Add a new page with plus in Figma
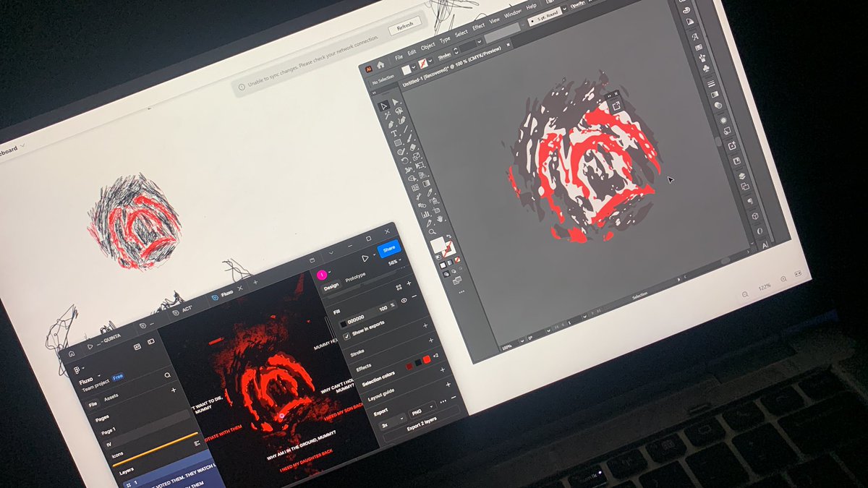868x488 pixels. 174,390
